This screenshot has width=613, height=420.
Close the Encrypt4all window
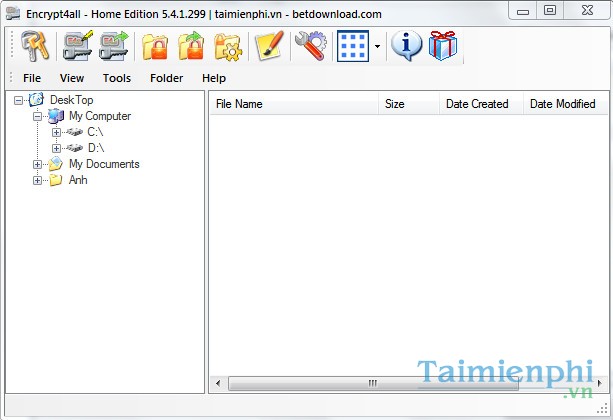(587, 11)
